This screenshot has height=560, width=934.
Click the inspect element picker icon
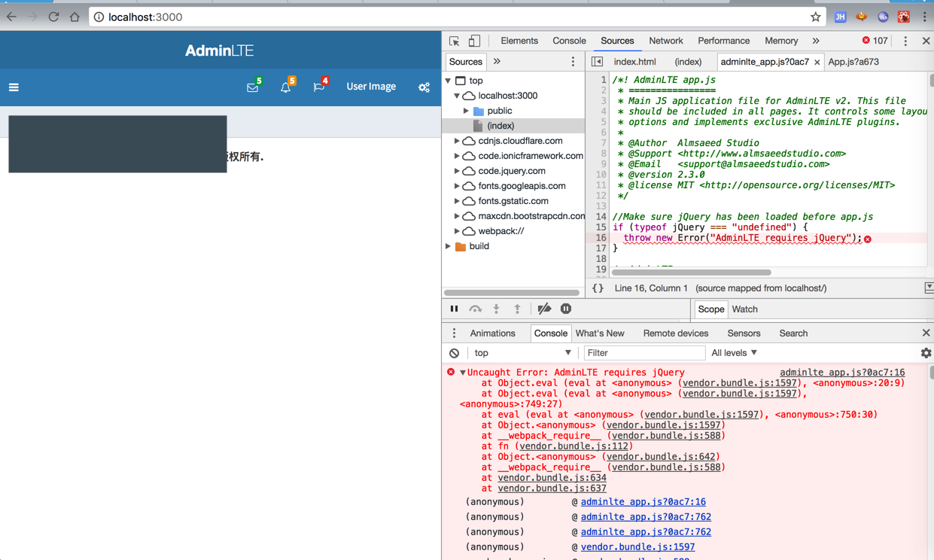pos(455,41)
